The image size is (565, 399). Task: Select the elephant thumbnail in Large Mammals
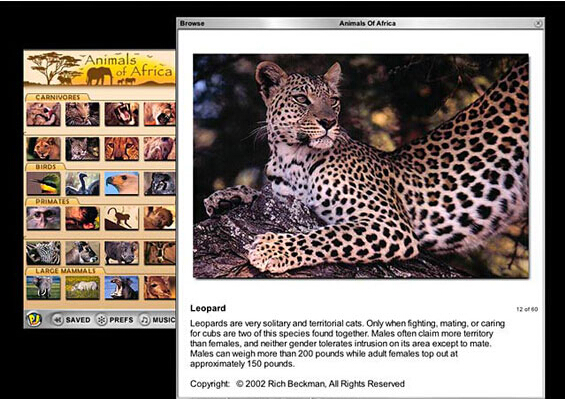(43, 288)
